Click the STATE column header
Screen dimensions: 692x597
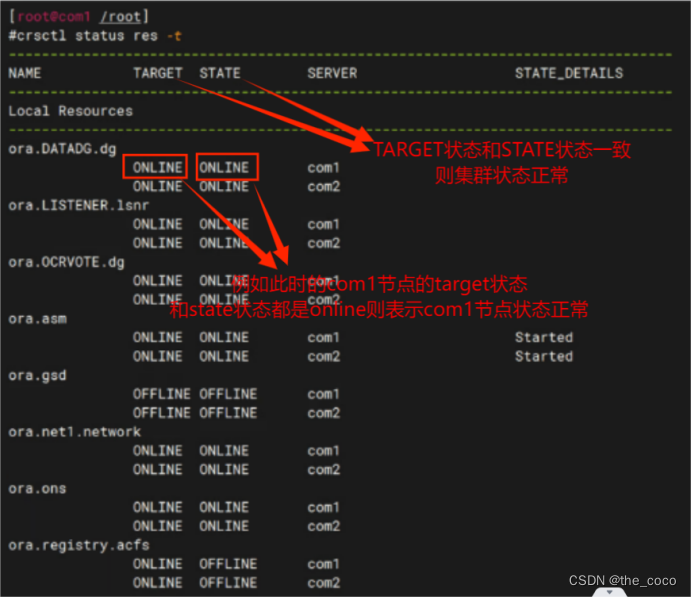tap(220, 73)
